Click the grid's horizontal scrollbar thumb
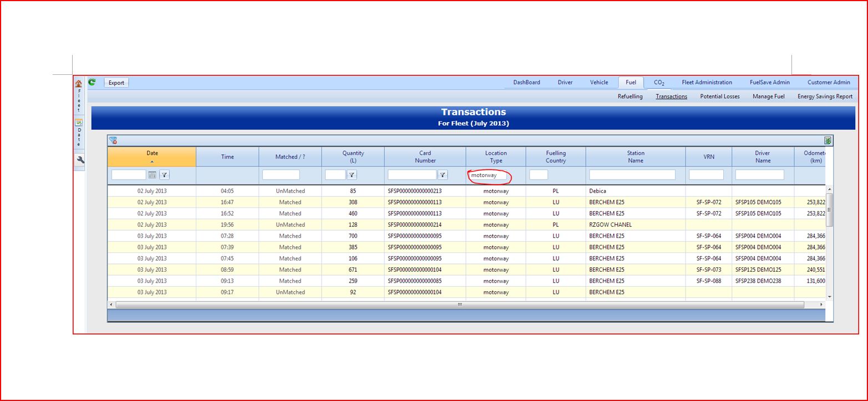Screen dimensions: 868x401 tap(459, 304)
